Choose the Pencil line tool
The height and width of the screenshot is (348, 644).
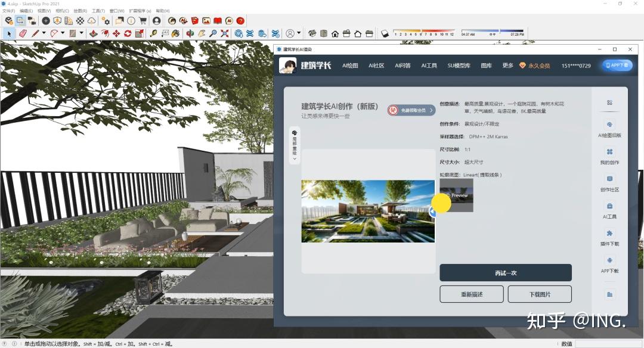click(x=35, y=33)
